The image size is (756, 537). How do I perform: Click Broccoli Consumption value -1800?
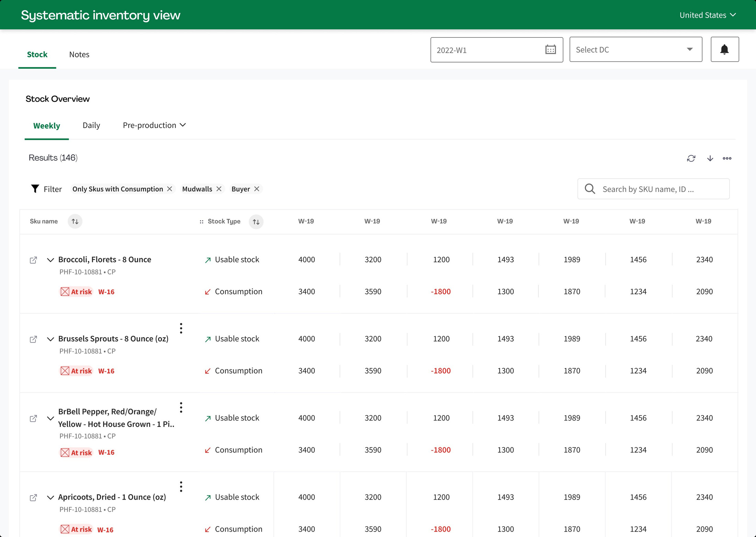[441, 292]
